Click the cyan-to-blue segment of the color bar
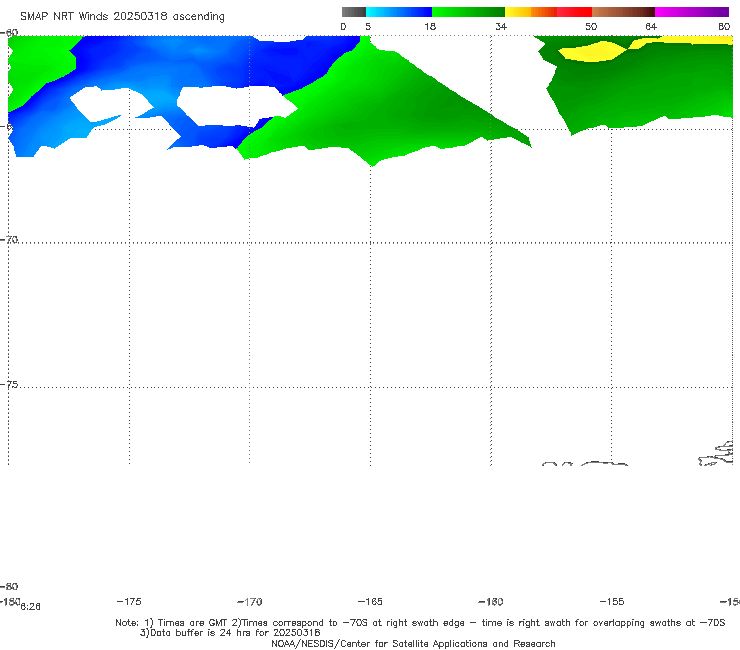 click(x=399, y=12)
